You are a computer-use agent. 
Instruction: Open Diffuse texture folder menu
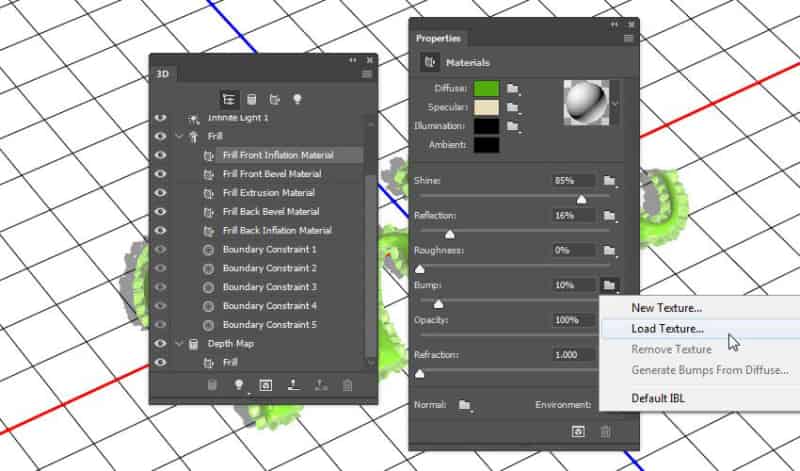513,89
